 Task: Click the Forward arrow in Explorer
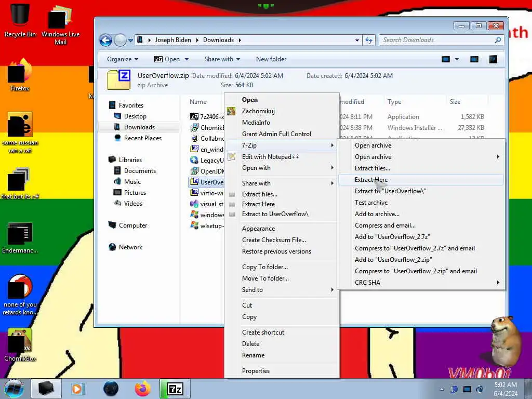(x=120, y=41)
